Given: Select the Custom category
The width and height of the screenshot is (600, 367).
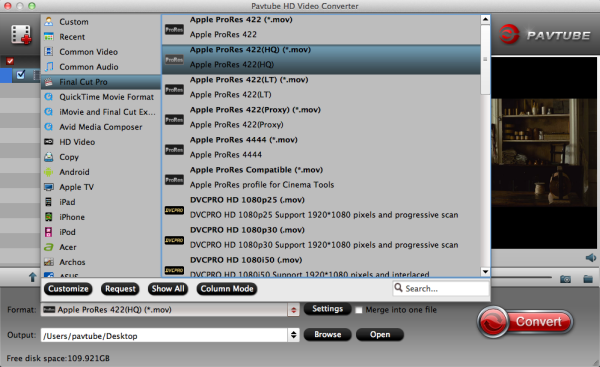Looking at the screenshot, I should click(101, 21).
